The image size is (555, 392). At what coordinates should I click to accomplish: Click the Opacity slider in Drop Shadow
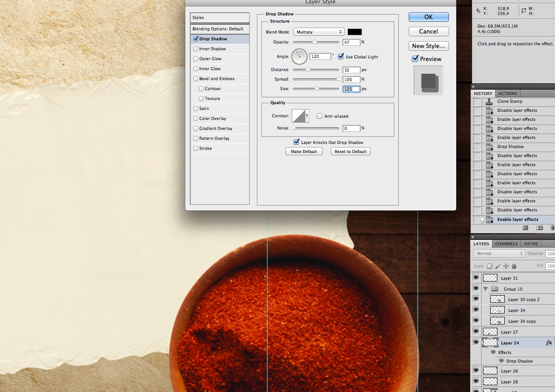coord(316,42)
